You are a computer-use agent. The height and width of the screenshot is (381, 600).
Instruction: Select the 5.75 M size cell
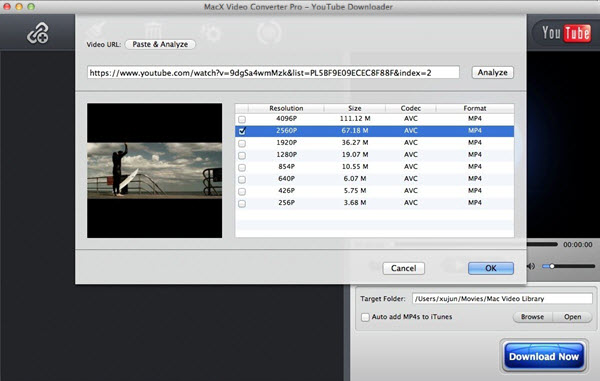point(355,190)
